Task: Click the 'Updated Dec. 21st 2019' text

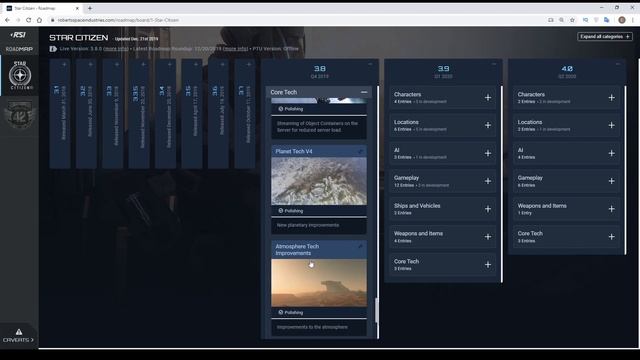Action: tap(136, 39)
